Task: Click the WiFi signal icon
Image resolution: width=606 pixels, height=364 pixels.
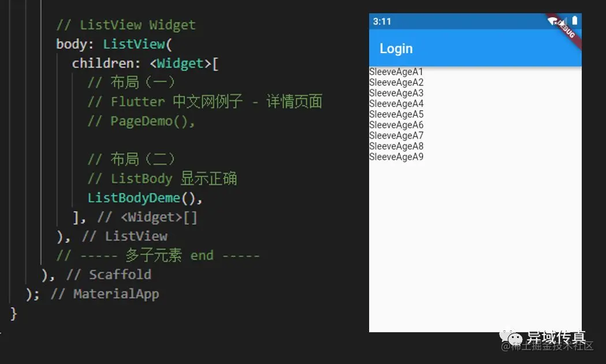Action: click(x=553, y=21)
